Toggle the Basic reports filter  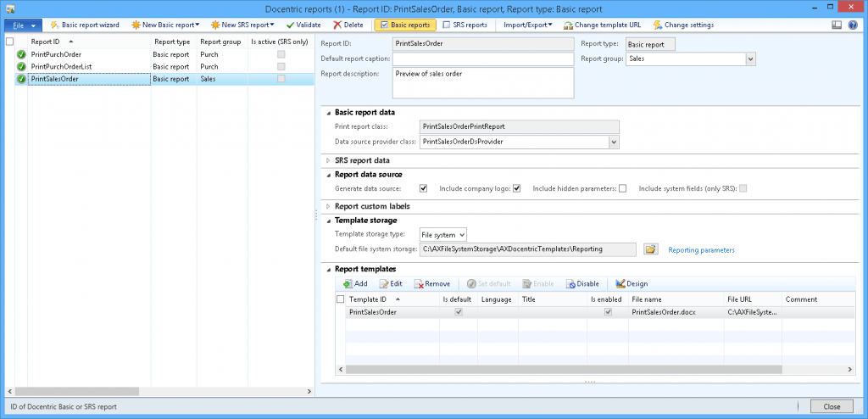pyautogui.click(x=405, y=25)
